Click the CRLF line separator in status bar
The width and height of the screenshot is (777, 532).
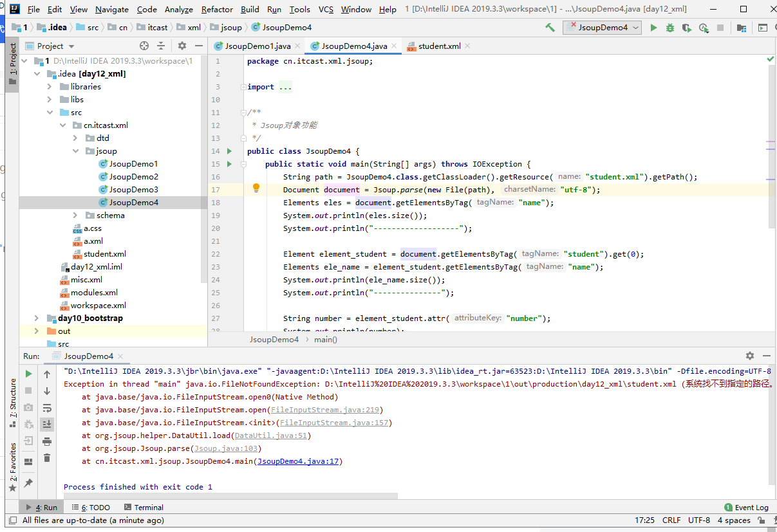coord(671,520)
